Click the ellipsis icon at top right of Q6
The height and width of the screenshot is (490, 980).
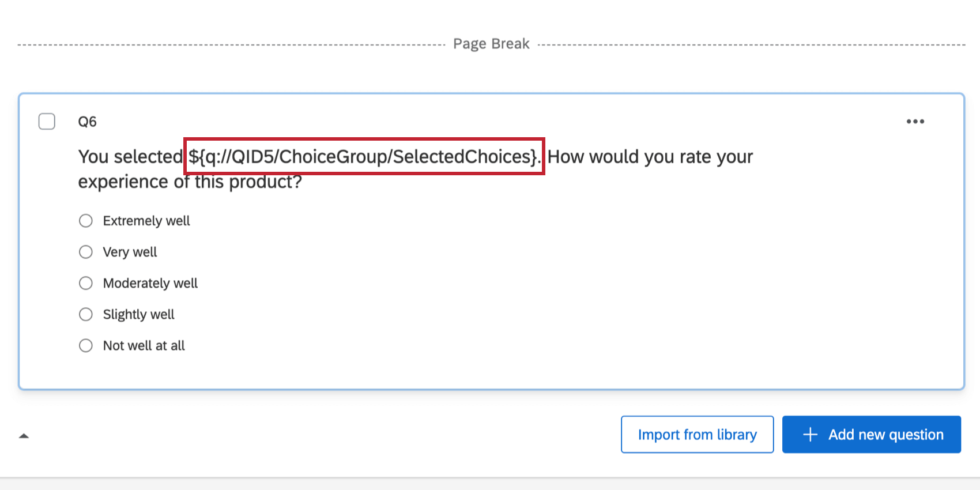point(915,121)
